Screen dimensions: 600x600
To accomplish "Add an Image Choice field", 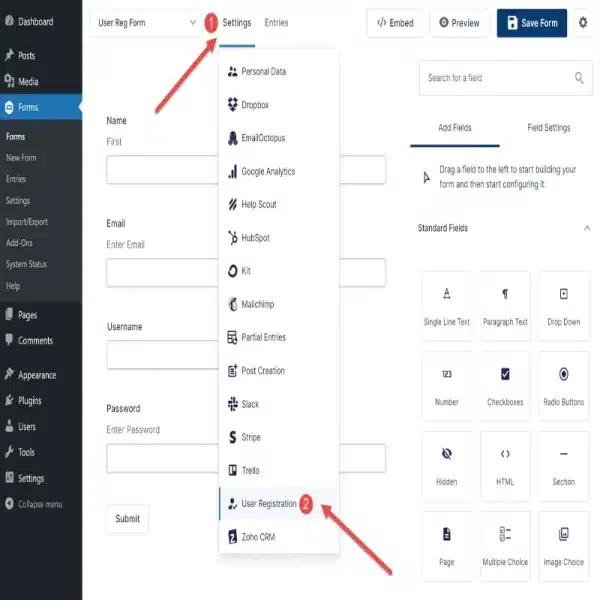I will [x=564, y=546].
